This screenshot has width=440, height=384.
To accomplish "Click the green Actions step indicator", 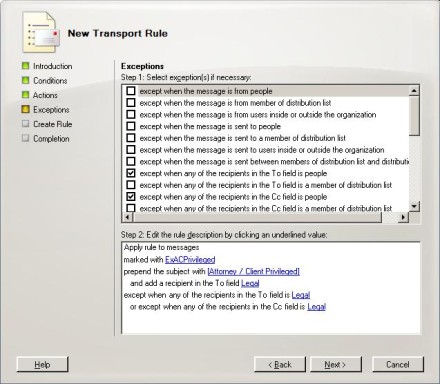I will (25, 95).
